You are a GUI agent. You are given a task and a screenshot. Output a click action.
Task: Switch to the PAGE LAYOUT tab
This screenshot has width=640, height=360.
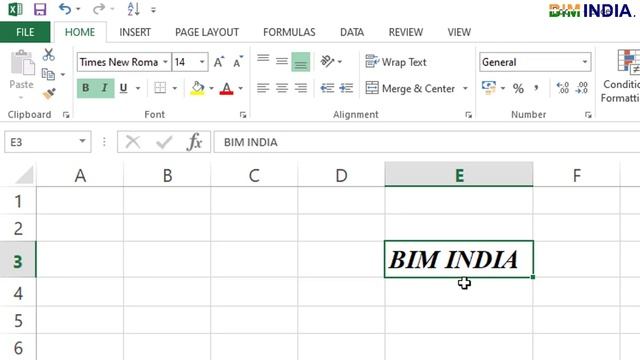(207, 32)
